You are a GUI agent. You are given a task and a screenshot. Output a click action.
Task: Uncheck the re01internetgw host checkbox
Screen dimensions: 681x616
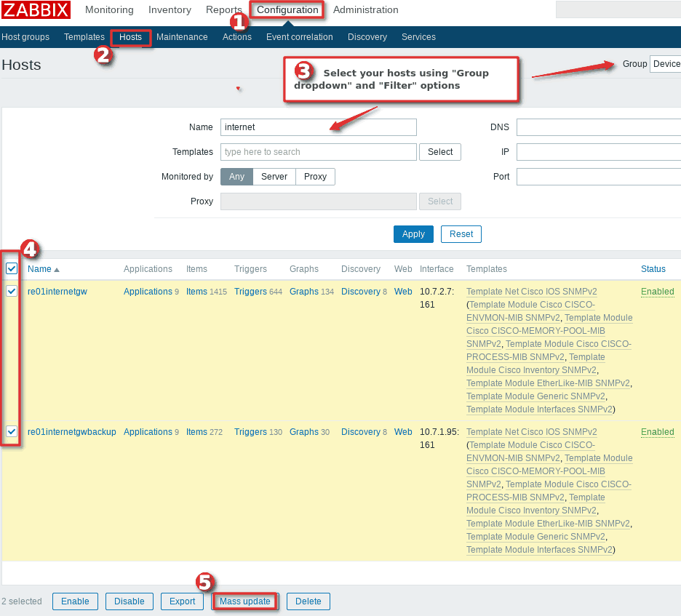click(x=12, y=291)
